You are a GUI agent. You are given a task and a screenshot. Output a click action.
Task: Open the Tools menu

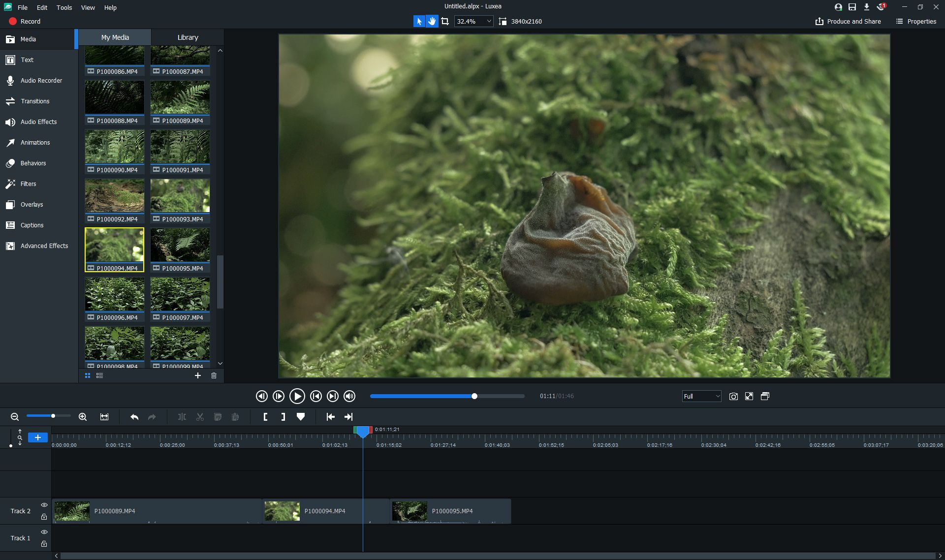(x=64, y=7)
